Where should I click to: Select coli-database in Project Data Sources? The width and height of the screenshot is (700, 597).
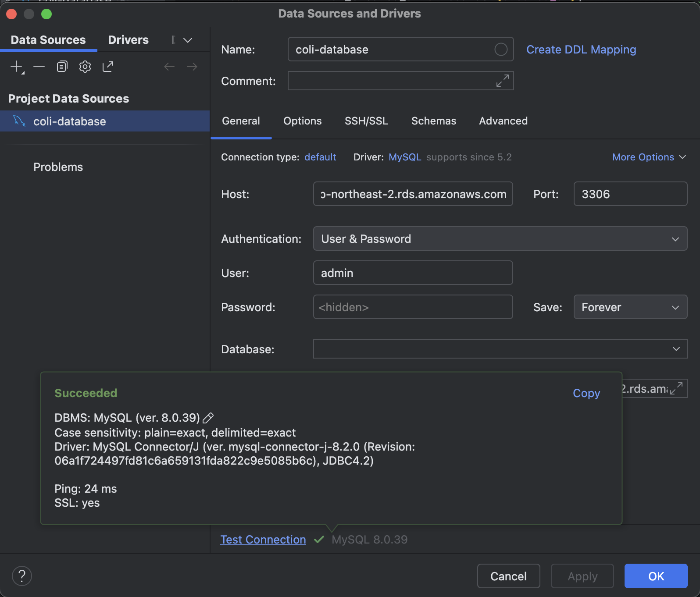point(105,121)
